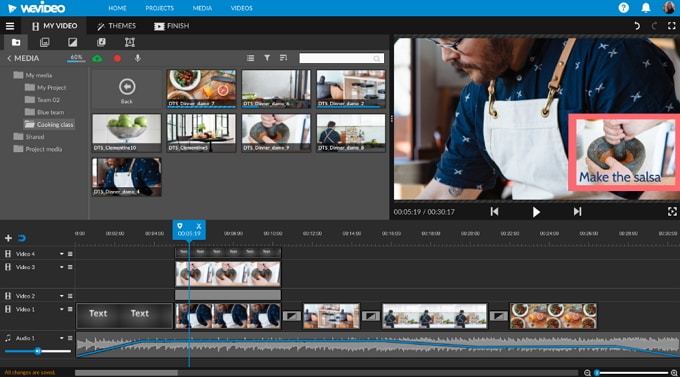Upload media with the green cloud icon
The width and height of the screenshot is (680, 377).
tap(97, 58)
